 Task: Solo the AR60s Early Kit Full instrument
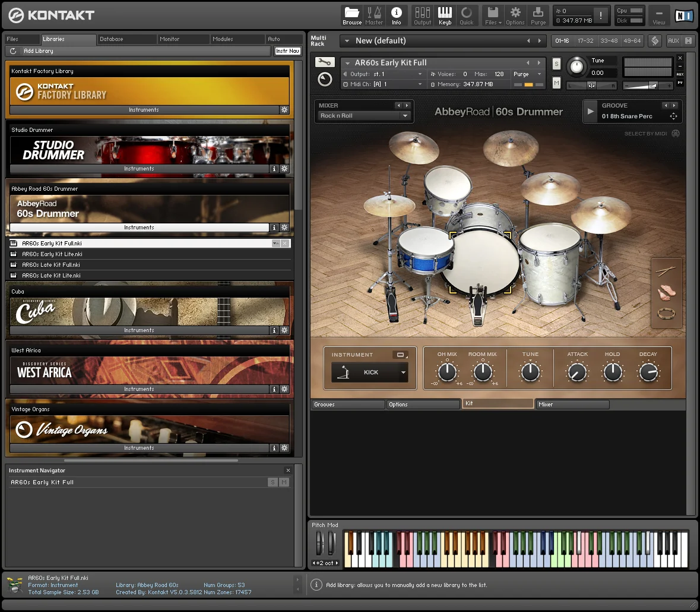556,64
